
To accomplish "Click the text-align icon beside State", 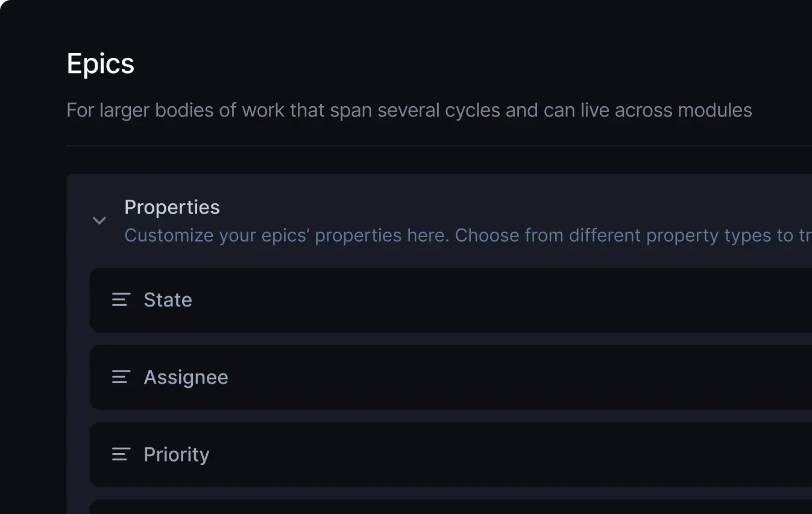I will pyautogui.click(x=121, y=300).
